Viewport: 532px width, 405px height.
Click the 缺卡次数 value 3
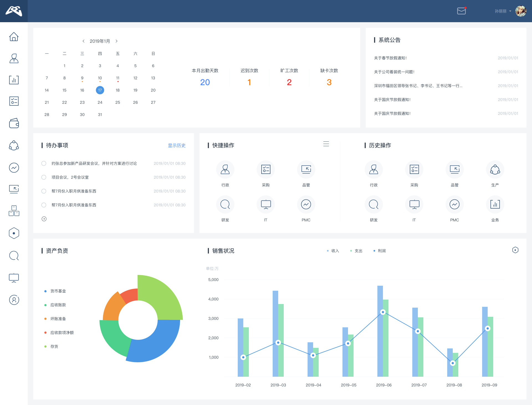click(x=329, y=82)
